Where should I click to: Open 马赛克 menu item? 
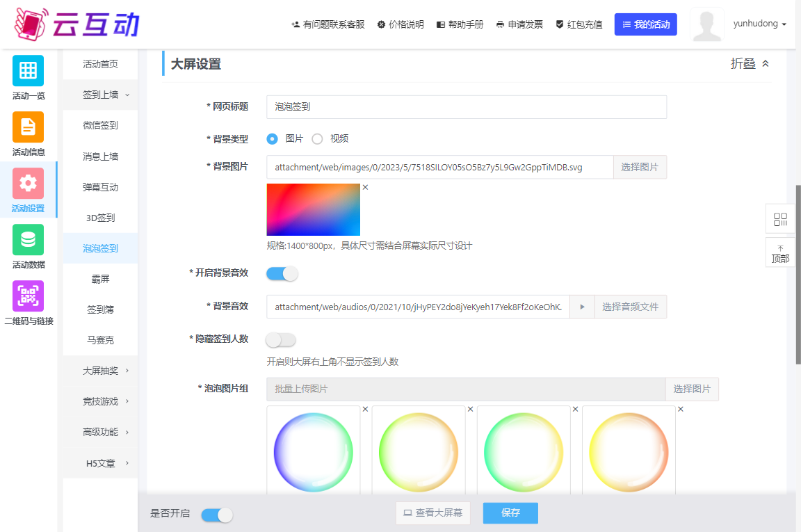(101, 340)
